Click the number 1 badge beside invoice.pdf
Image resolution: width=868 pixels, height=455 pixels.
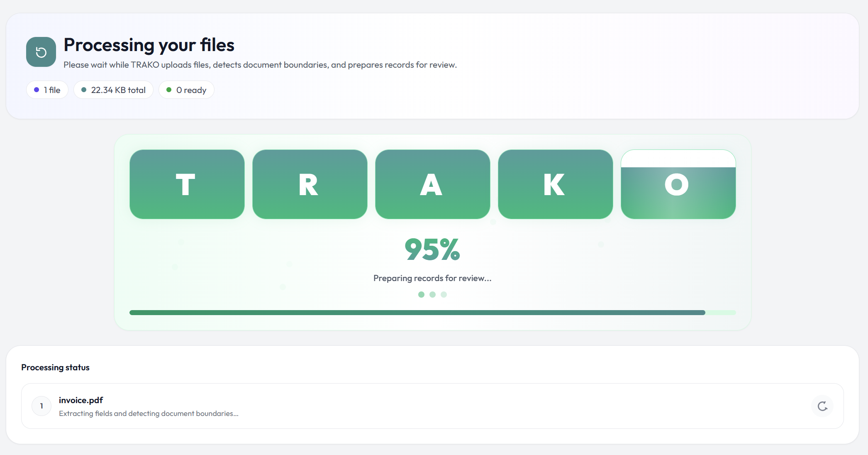41,406
